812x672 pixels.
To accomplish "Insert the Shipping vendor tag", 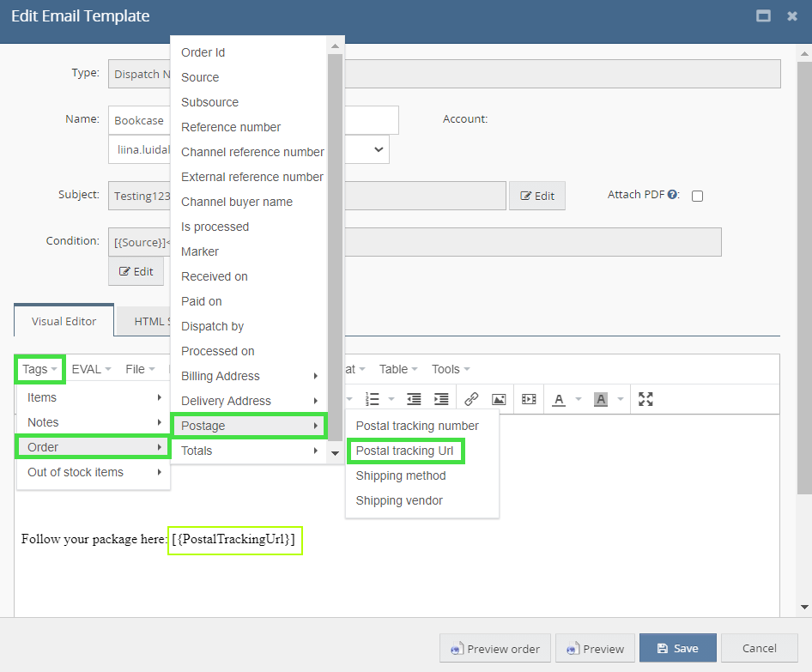I will (x=399, y=500).
